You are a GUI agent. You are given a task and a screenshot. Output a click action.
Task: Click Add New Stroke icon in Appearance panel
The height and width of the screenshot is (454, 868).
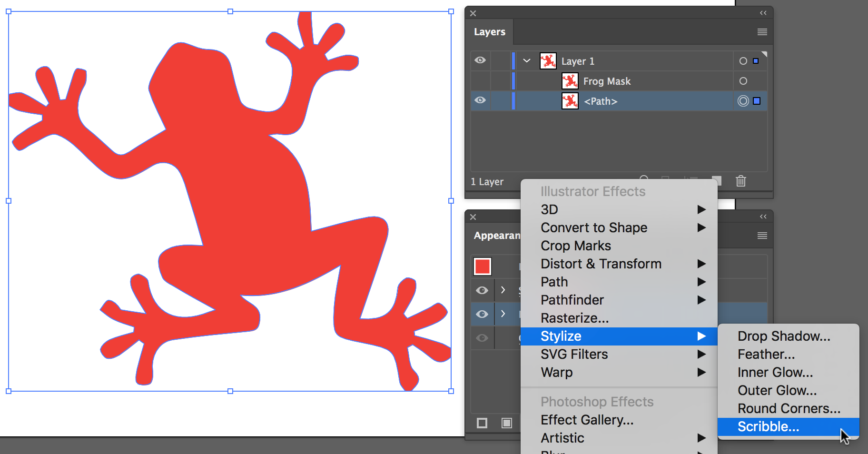[482, 423]
